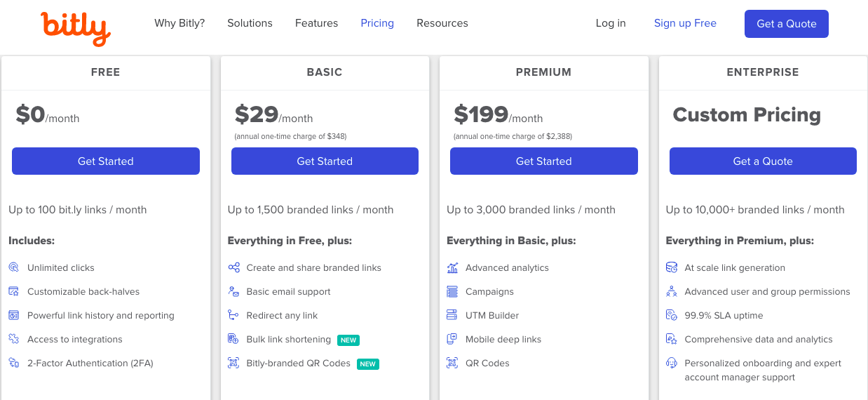
Task: Click the 2-Factor Authentication icon
Action: (x=14, y=363)
